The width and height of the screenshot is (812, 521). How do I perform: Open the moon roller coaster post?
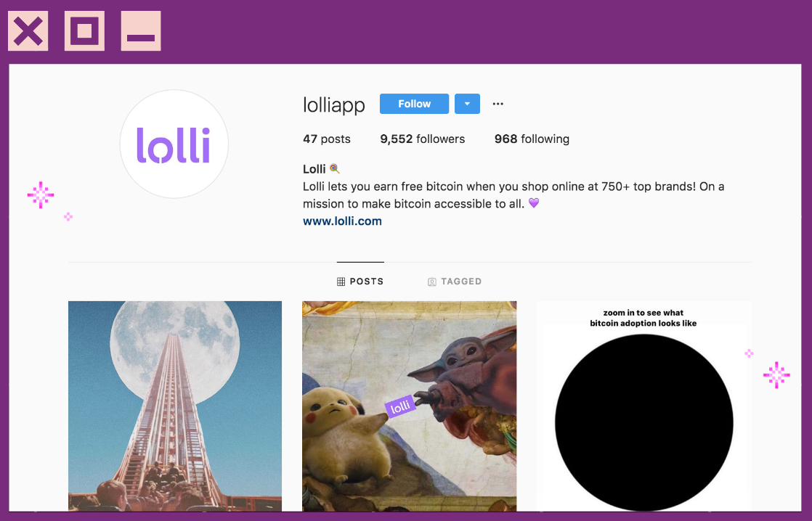(x=175, y=406)
